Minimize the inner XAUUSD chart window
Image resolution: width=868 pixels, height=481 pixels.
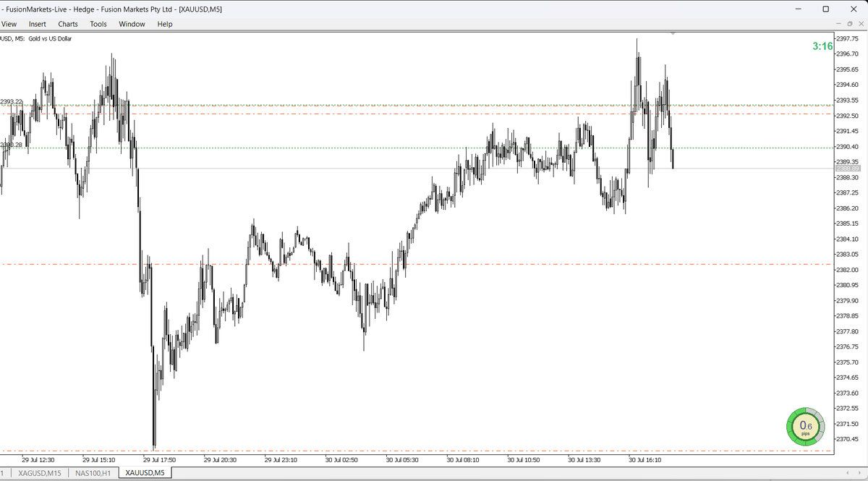tap(838, 24)
